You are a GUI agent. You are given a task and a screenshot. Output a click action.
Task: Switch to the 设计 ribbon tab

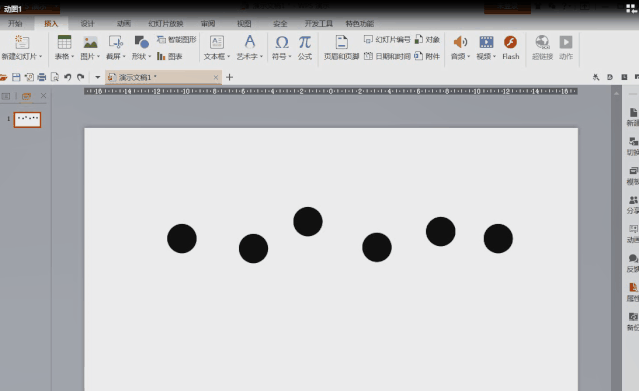(x=87, y=24)
